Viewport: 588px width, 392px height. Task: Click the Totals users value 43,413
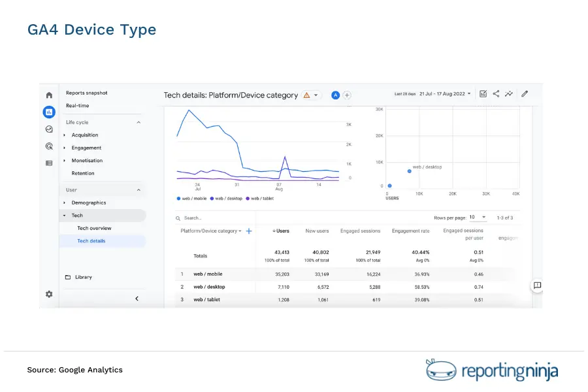click(x=282, y=252)
